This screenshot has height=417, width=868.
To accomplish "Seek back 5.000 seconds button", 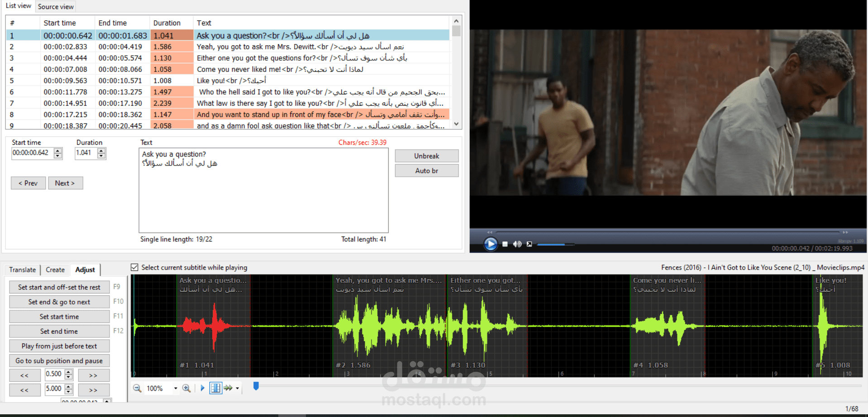I will tap(24, 390).
